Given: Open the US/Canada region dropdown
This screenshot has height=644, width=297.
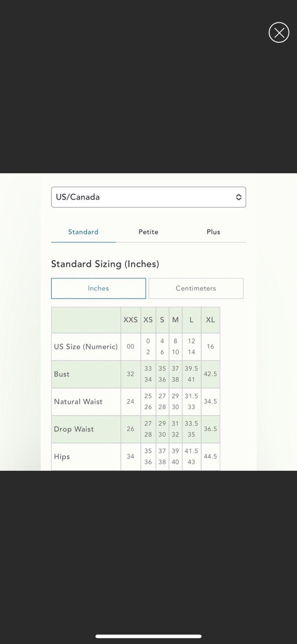Looking at the screenshot, I should coord(148,197).
